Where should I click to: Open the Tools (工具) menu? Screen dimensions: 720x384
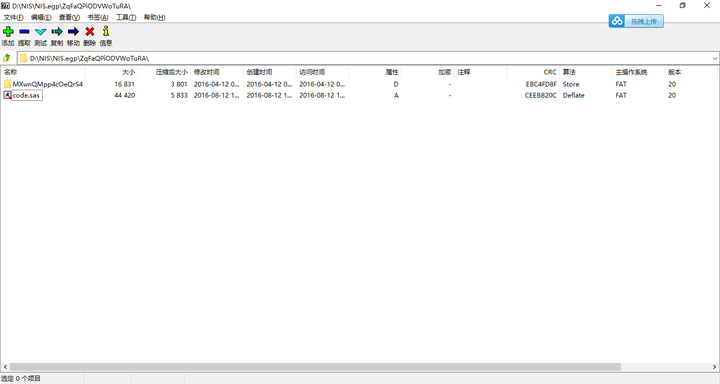point(126,17)
